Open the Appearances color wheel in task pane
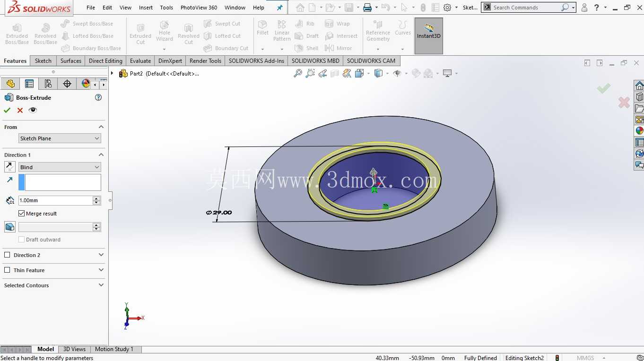Viewport: 644px width, 361px height. (x=639, y=131)
